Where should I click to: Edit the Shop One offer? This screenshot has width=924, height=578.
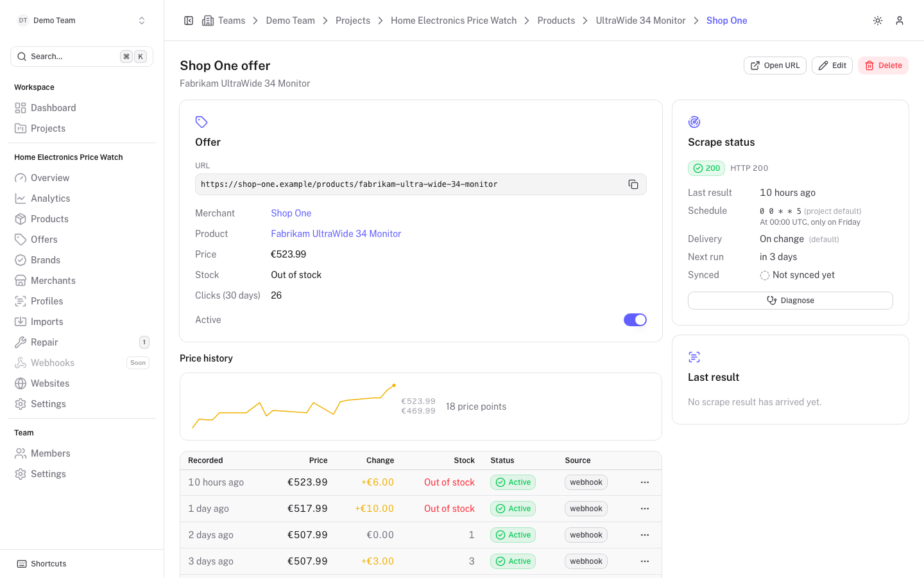pos(832,66)
